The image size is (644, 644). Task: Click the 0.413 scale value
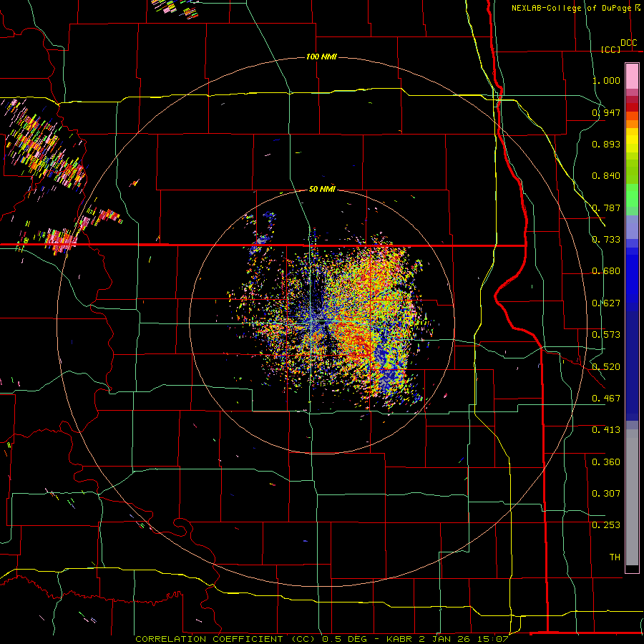606,430
